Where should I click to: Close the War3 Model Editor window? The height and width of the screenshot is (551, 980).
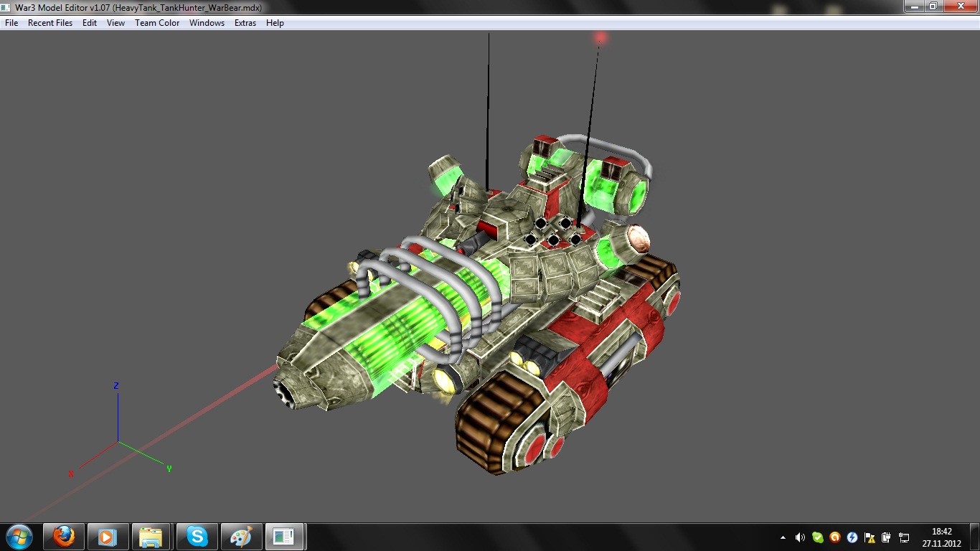point(959,6)
